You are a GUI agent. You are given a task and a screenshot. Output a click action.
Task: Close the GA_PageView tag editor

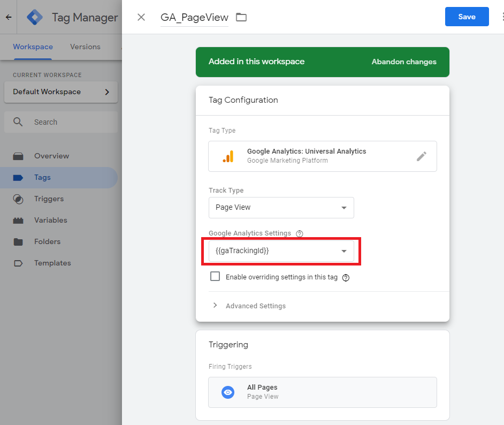click(141, 17)
